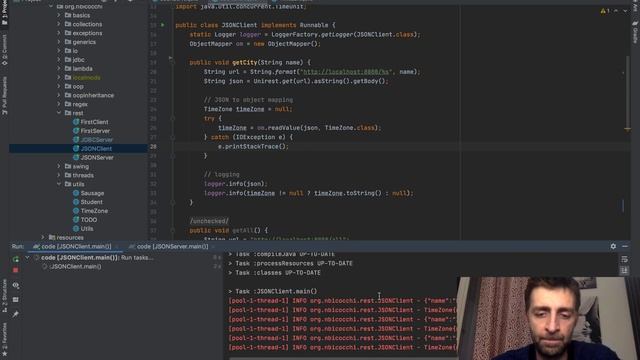Screen dimensions: 640x360
Task: Collapse the utils package
Action: [59, 184]
